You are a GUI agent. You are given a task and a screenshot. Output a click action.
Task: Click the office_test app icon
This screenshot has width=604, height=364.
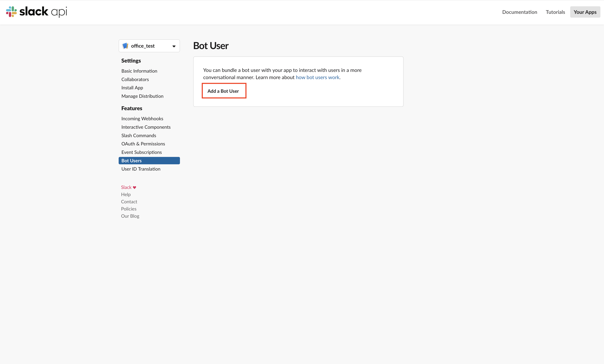point(125,46)
